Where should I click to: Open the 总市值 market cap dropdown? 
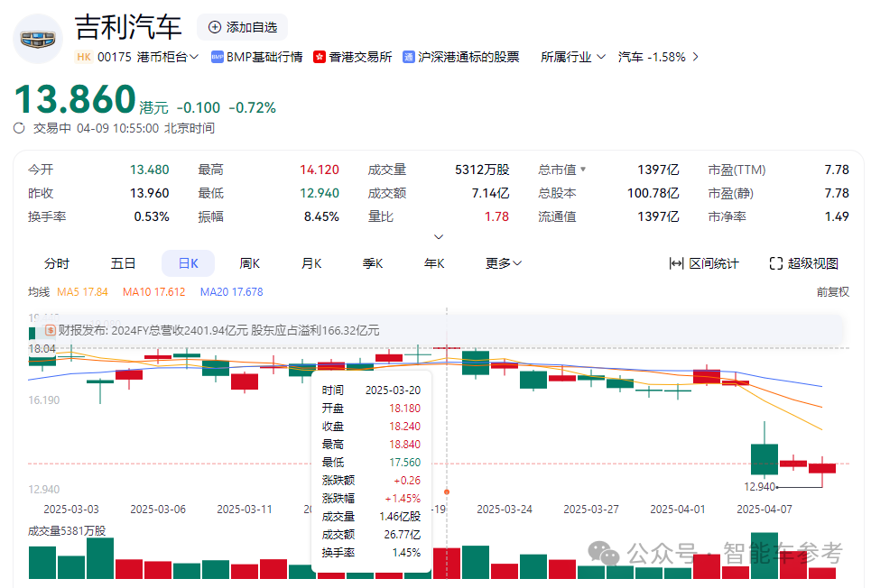pos(561,169)
